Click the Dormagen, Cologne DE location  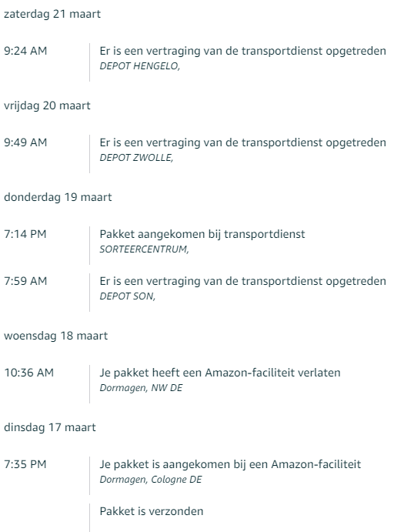tap(151, 480)
